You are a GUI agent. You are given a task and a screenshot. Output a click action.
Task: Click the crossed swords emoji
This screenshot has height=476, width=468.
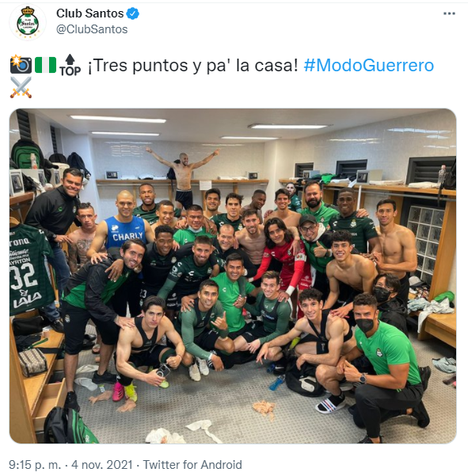click(x=21, y=88)
